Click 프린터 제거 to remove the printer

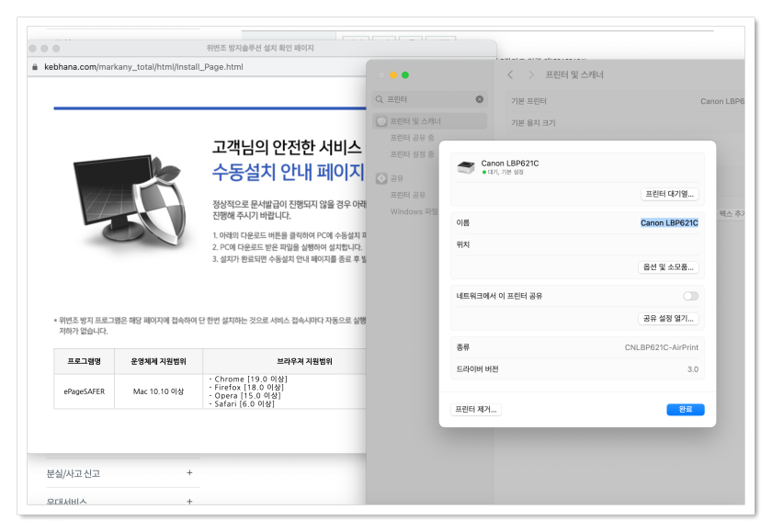click(478, 410)
